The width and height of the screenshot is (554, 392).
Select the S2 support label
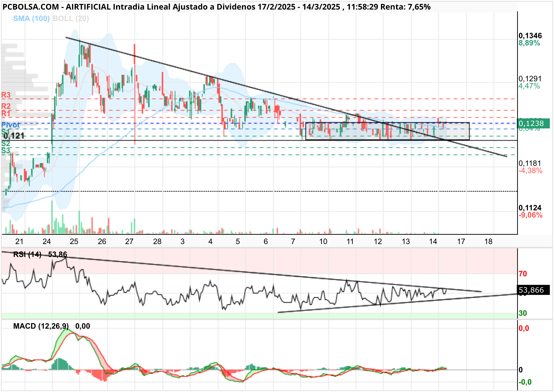pyautogui.click(x=6, y=143)
